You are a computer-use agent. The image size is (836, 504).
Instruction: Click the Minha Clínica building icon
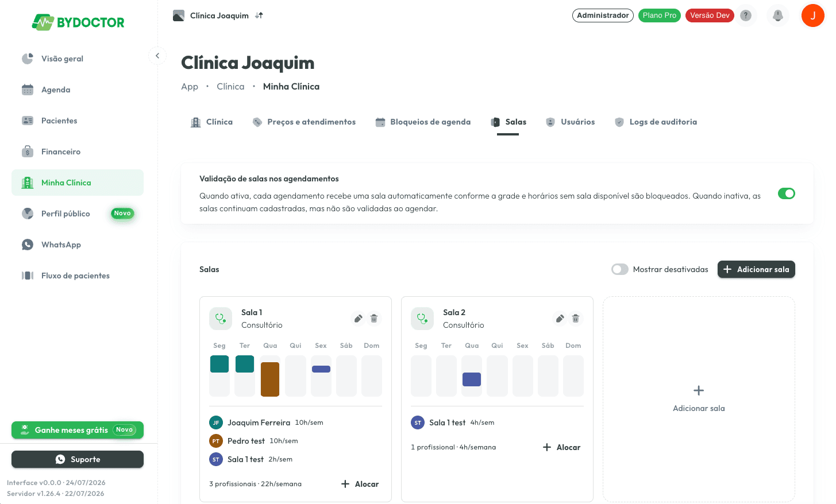pos(28,183)
